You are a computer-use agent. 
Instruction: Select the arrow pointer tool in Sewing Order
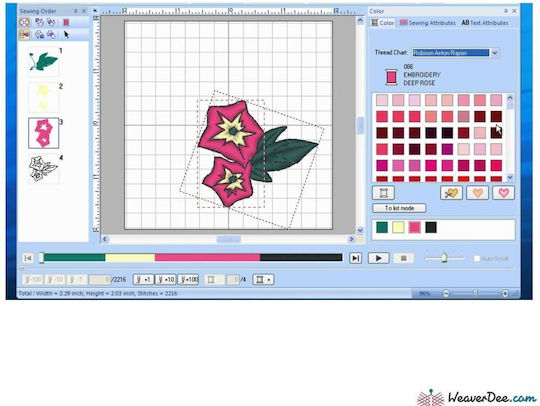pyautogui.click(x=66, y=34)
